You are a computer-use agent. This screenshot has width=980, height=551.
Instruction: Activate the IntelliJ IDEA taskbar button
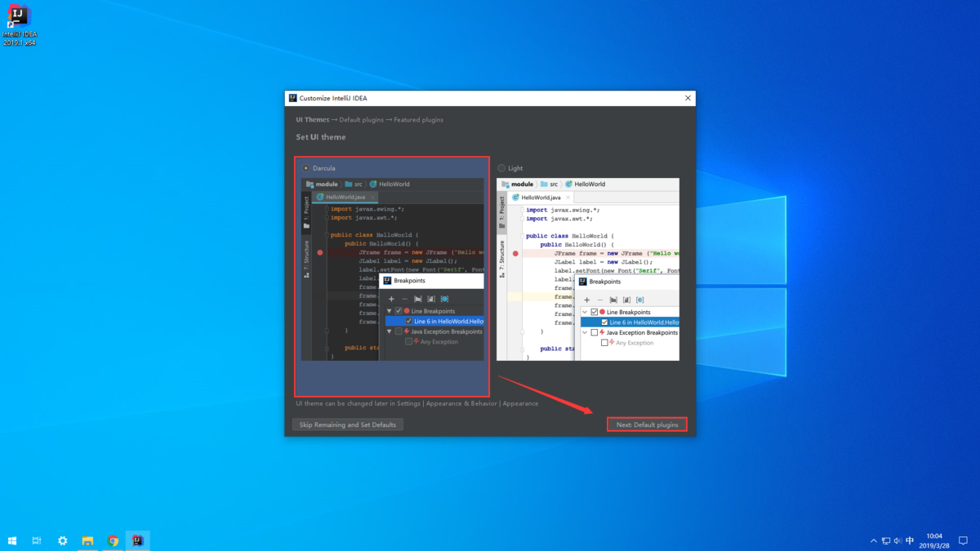coord(138,540)
